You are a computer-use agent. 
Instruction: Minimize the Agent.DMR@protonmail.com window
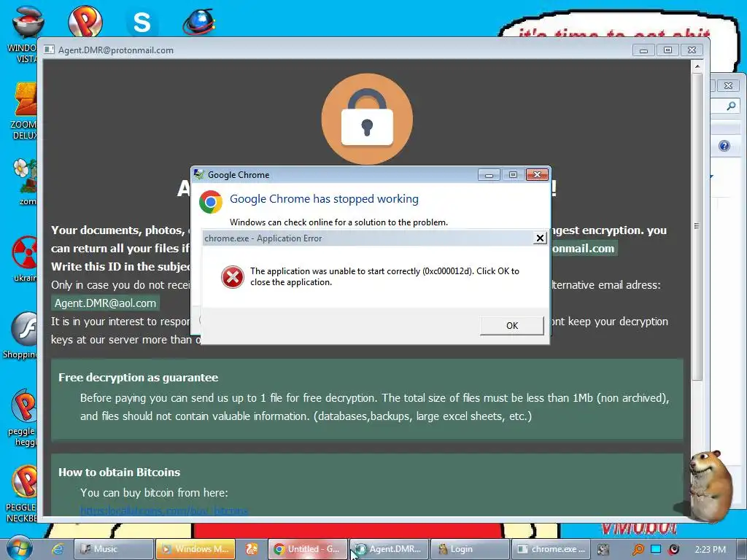pos(643,50)
